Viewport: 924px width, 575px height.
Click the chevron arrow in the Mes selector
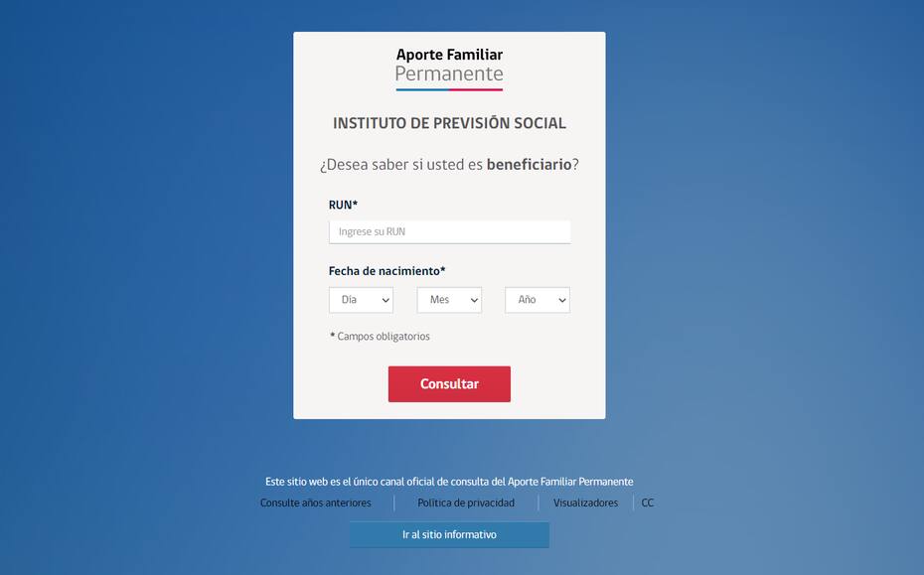(474, 301)
